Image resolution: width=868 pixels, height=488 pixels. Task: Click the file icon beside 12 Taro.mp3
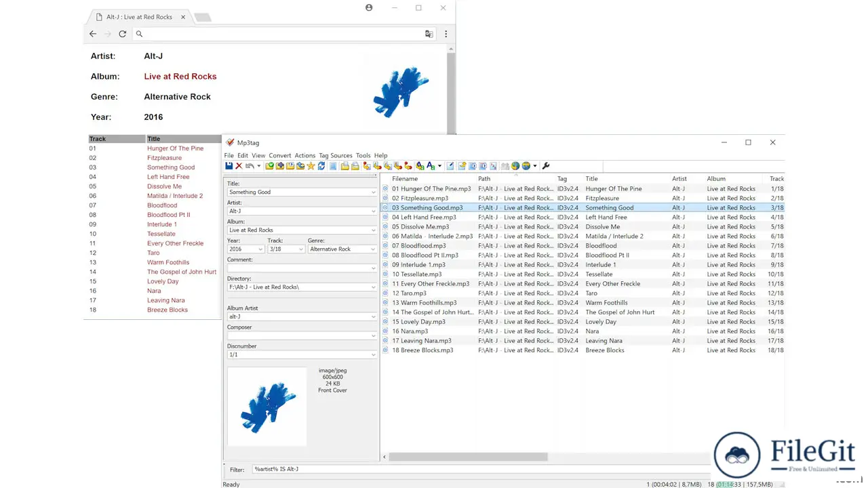pyautogui.click(x=385, y=293)
